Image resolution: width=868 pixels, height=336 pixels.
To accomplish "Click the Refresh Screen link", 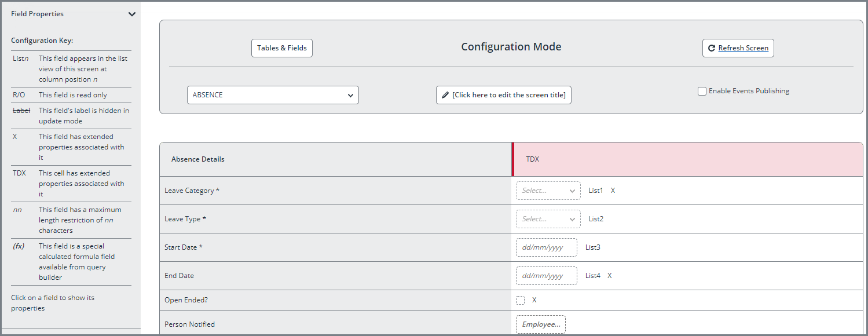I will pos(742,48).
